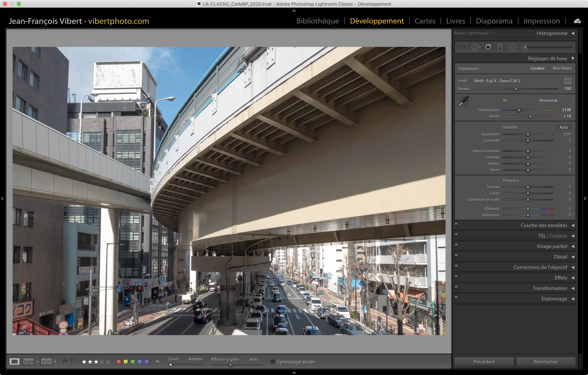Pick the Radial Filter tool

coord(512,47)
